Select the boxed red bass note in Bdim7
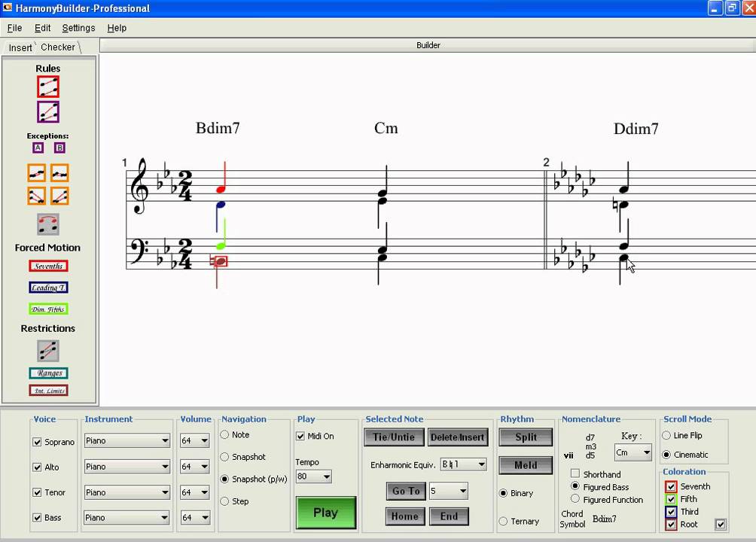This screenshot has height=542, width=756. coord(220,261)
